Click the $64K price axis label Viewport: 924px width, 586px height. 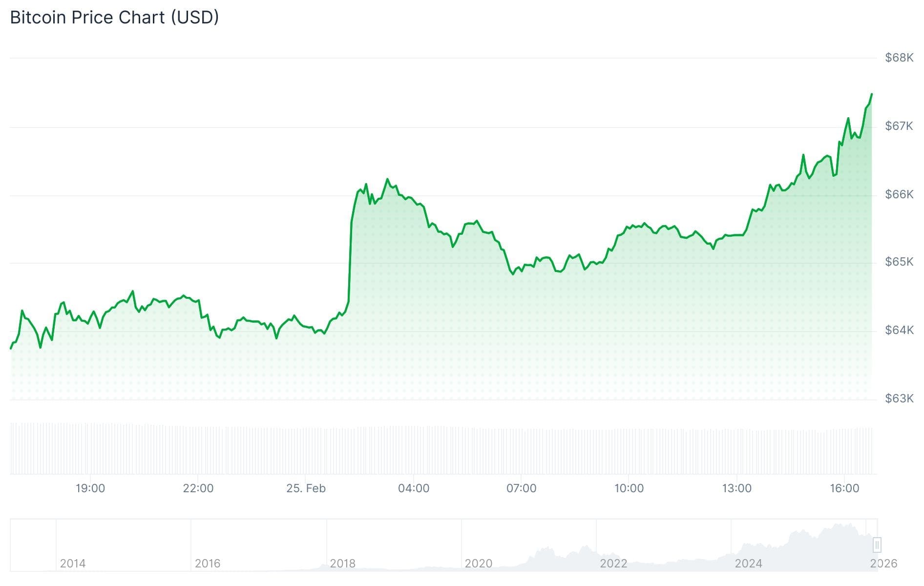899,330
